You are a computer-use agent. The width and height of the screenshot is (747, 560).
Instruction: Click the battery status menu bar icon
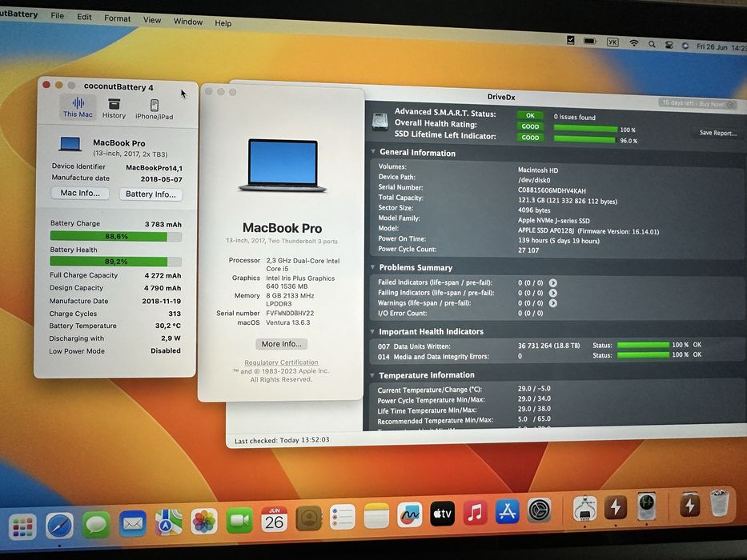[590, 42]
